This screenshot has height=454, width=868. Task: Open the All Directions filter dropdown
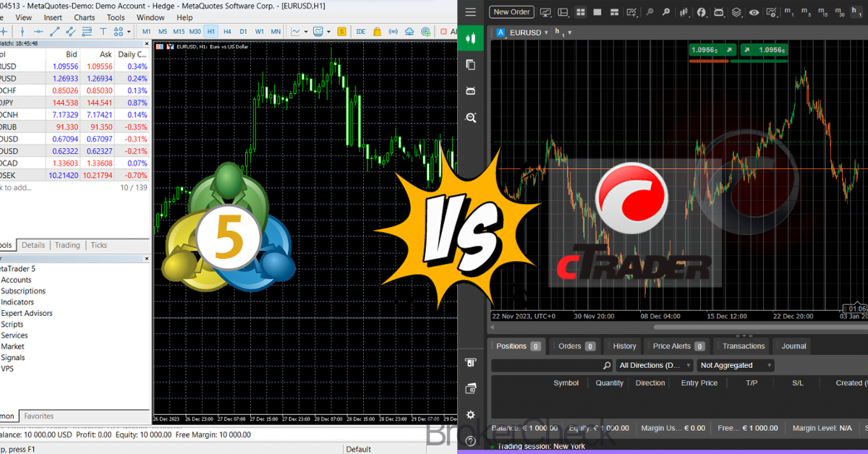655,366
